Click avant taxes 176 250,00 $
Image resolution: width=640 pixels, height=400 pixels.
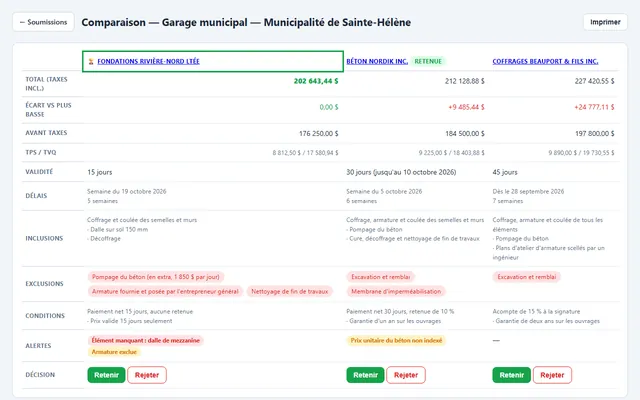318,133
